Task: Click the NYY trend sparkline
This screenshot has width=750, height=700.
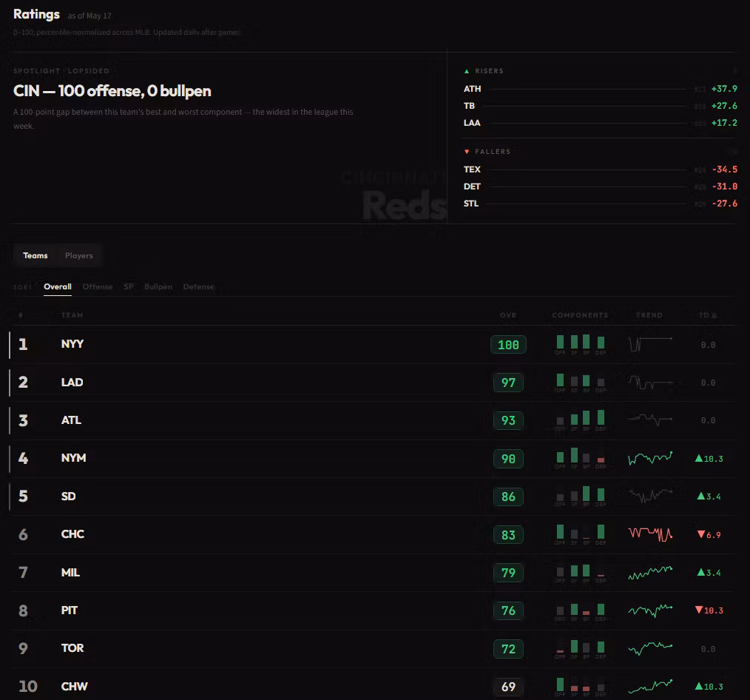Action: click(650, 344)
